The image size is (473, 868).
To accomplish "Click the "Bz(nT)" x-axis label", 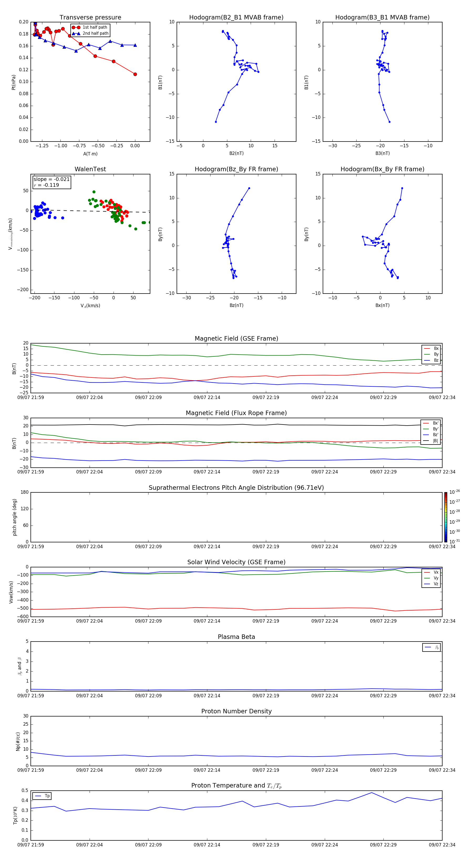I will tap(236, 306).
